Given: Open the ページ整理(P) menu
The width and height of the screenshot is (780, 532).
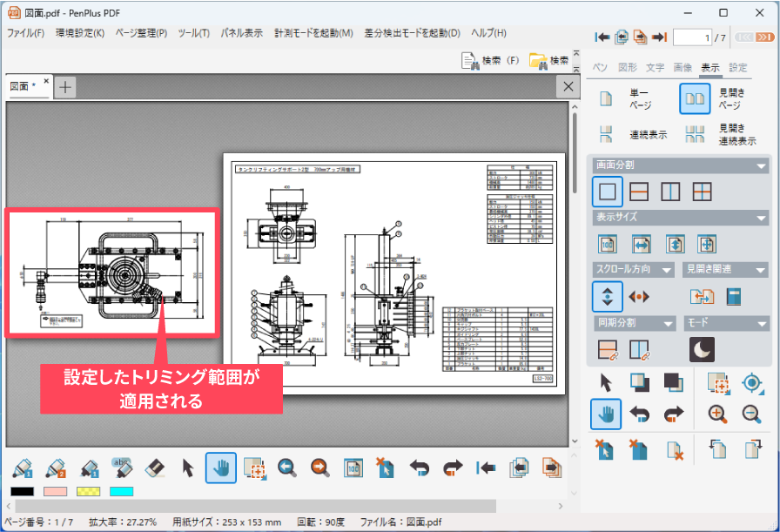Looking at the screenshot, I should (141, 33).
